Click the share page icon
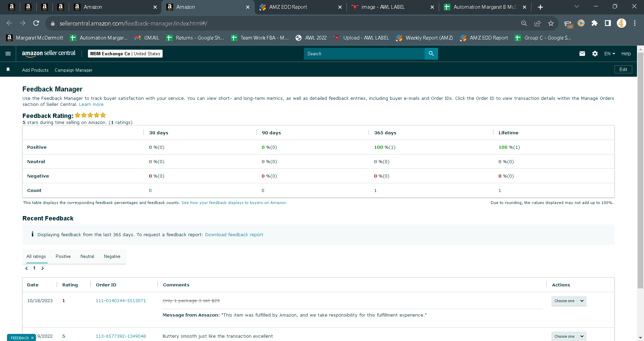The width and height of the screenshot is (644, 341). pyautogui.click(x=537, y=23)
